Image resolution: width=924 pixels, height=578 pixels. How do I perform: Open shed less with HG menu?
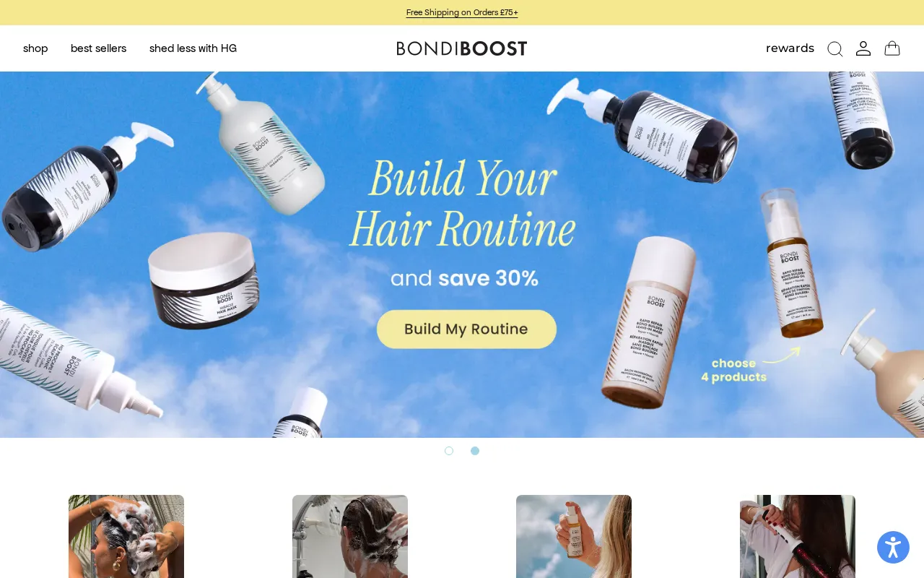(x=193, y=48)
